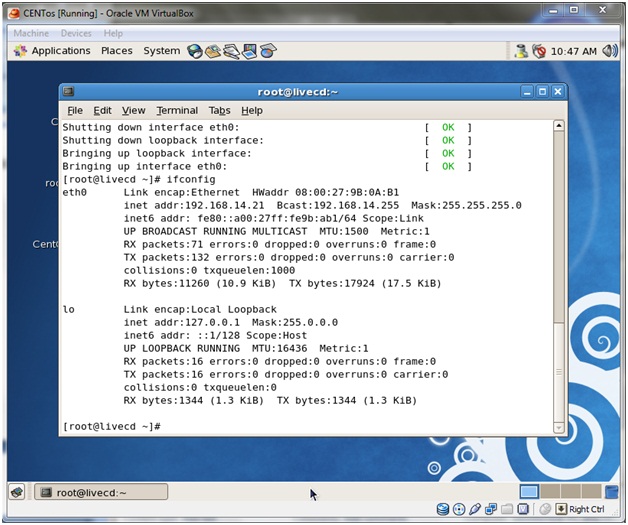Screen dimensions: 628x525
Task: Click the VirtualBox virtualization 'V' status icon
Action: point(523,509)
